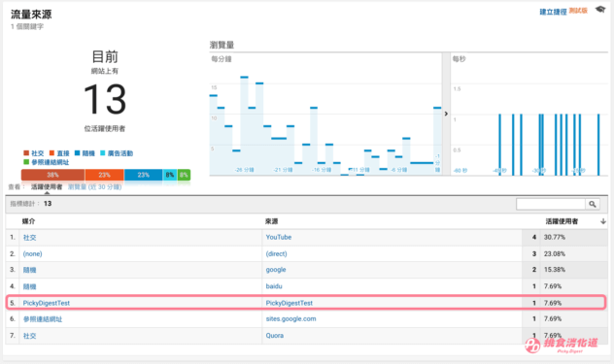Click the 測試版 beta label
This screenshot has height=364, width=614.
pyautogui.click(x=578, y=11)
